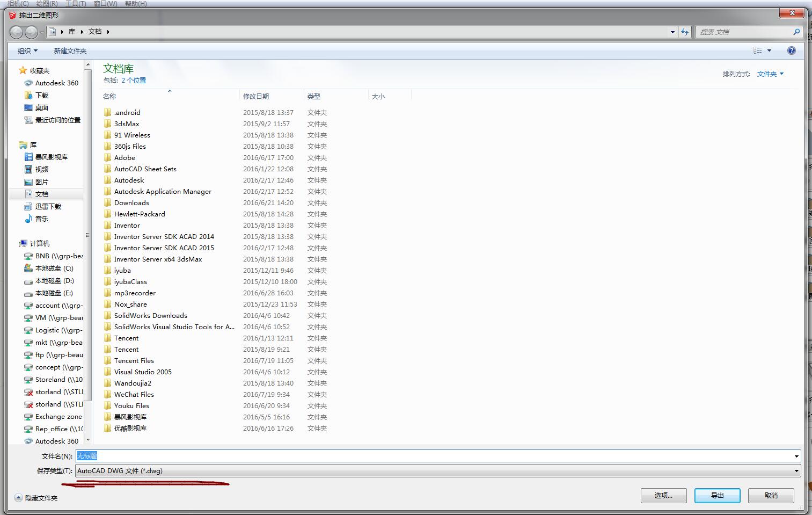Click the .android folder icon
Screen dimensions: 812x515
(x=108, y=112)
